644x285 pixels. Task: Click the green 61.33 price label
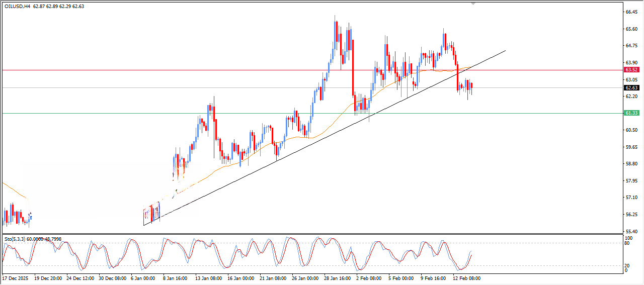pyautogui.click(x=631, y=113)
